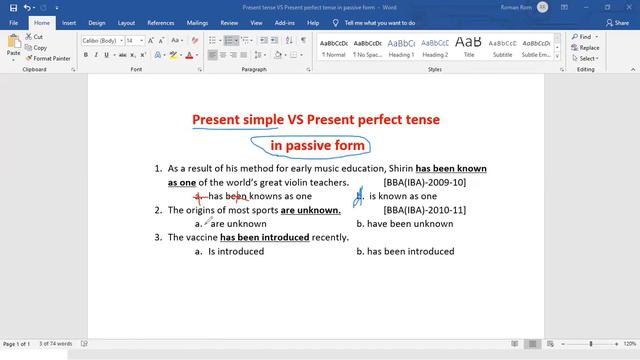Decrease font size with Shrink Font

[162, 40]
